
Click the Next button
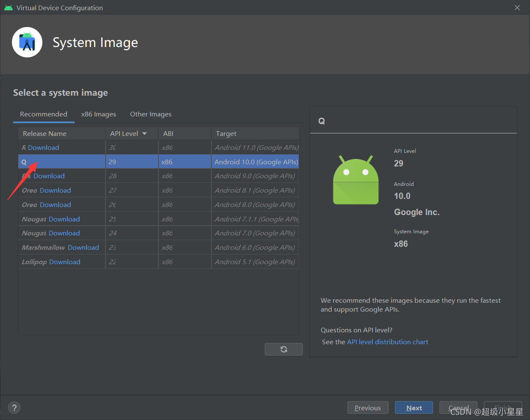tap(414, 408)
